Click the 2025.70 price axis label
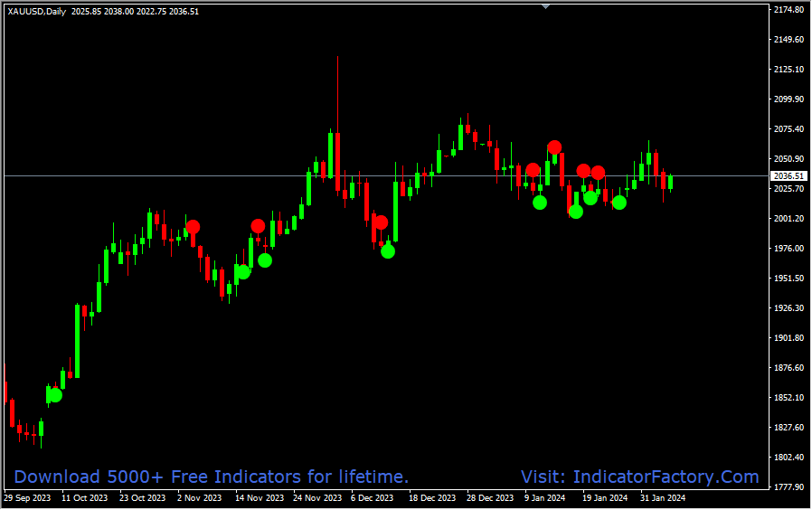The width and height of the screenshot is (812, 510). tap(788, 189)
